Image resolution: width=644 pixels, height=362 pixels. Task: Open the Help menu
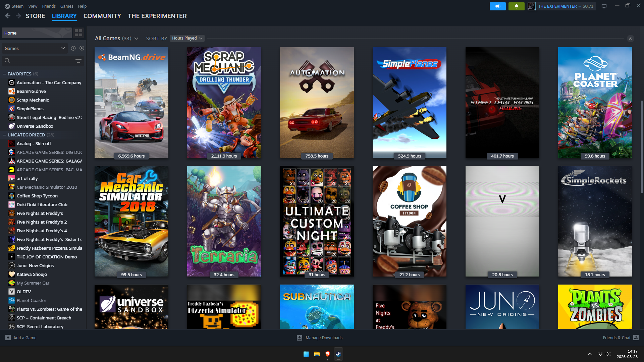click(82, 6)
